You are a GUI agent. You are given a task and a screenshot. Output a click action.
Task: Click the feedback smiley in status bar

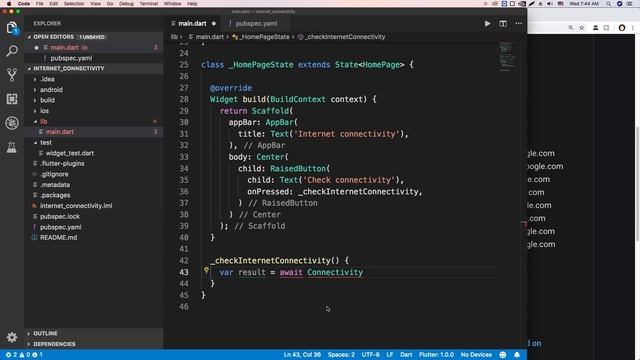tap(503, 355)
